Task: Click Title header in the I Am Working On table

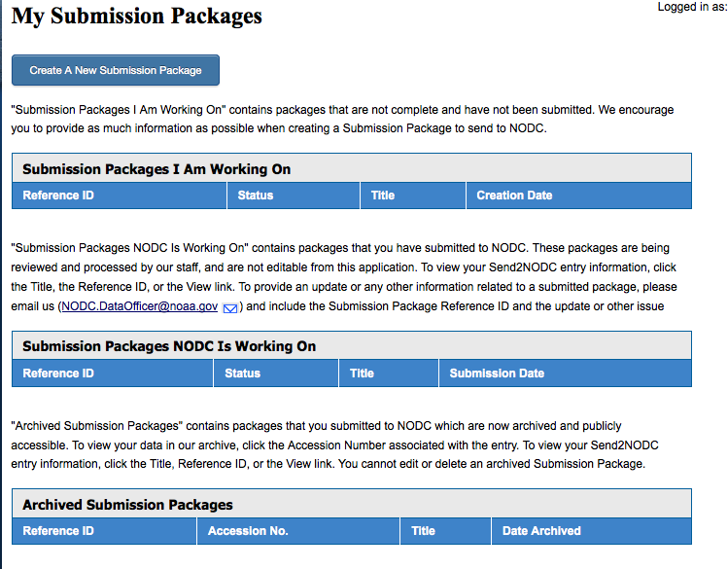Action: (383, 196)
